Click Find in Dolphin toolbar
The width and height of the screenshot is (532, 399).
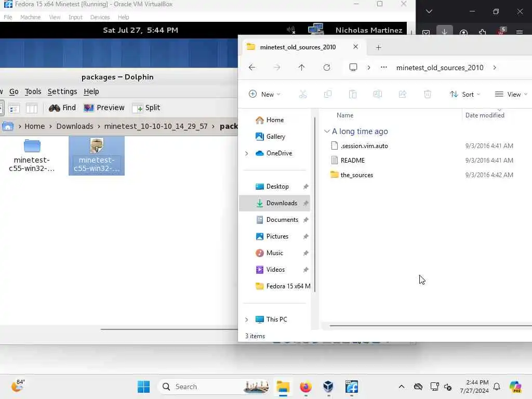(x=62, y=108)
